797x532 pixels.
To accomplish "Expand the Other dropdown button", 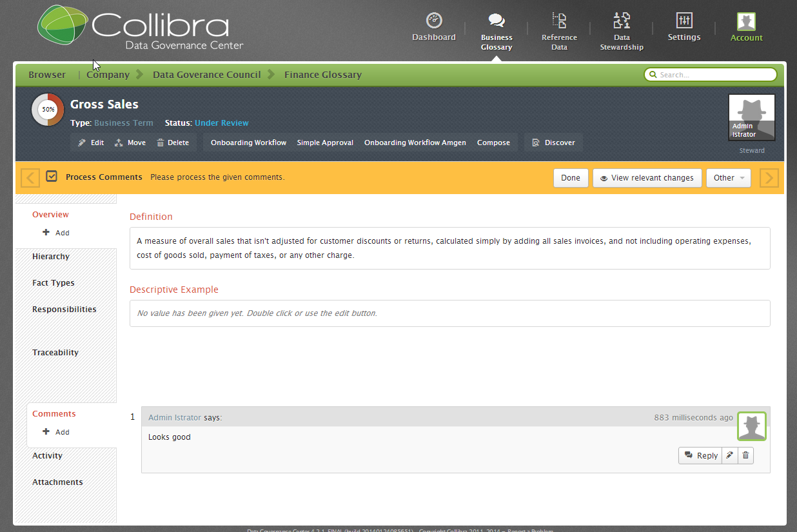I will pyautogui.click(x=729, y=178).
